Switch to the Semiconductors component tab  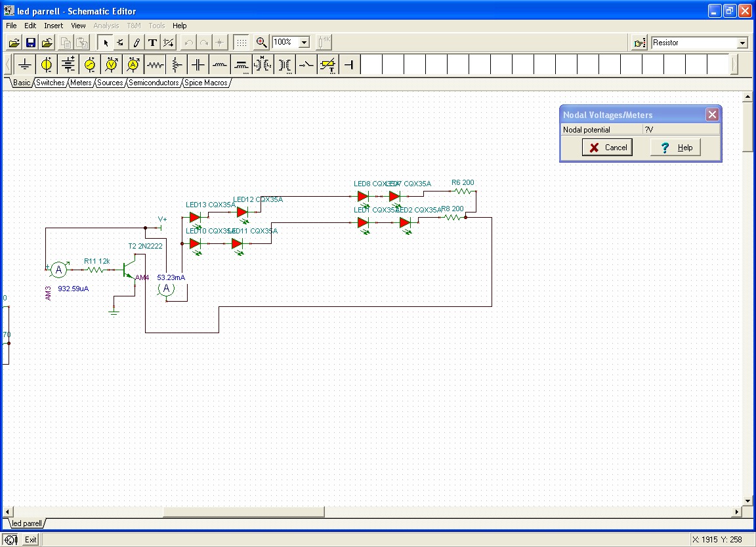154,83
